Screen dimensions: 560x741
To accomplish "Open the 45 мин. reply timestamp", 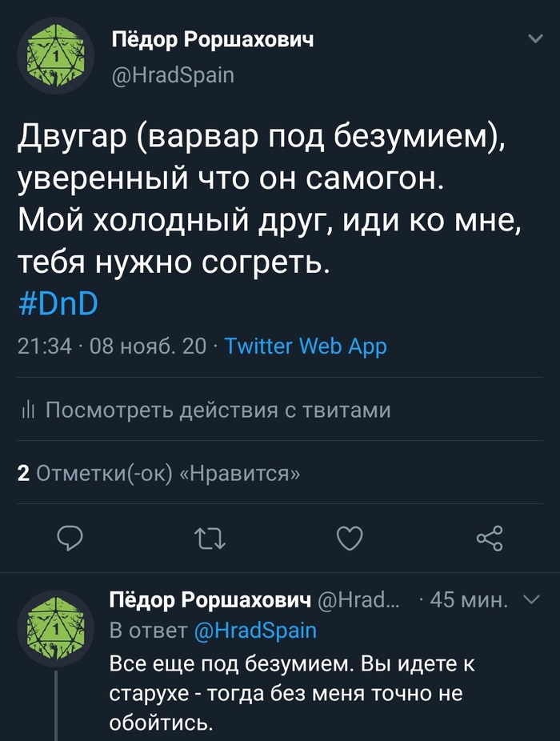I will [469, 600].
